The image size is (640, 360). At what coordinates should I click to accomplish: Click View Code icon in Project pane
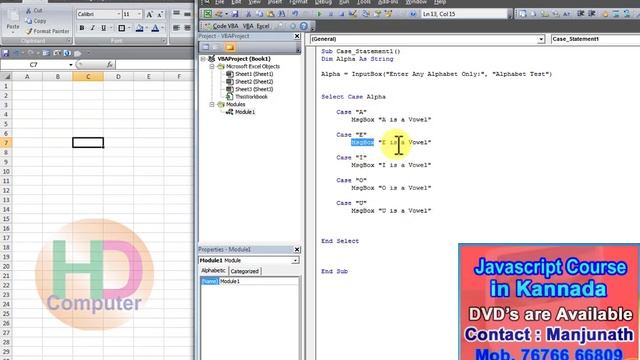click(205, 47)
